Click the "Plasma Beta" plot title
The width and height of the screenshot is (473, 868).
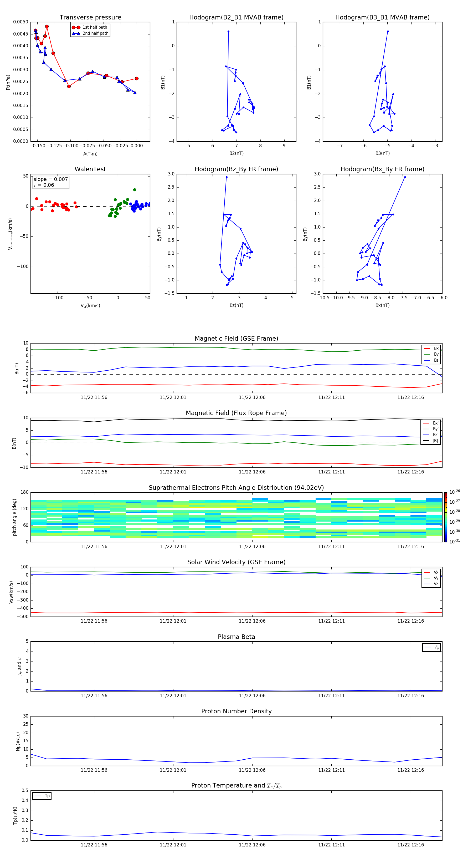[x=236, y=637]
